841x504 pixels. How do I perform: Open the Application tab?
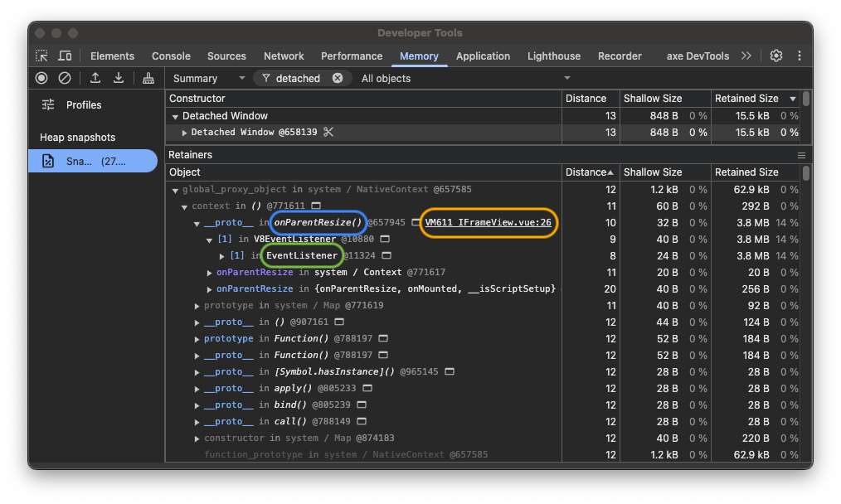pos(483,56)
